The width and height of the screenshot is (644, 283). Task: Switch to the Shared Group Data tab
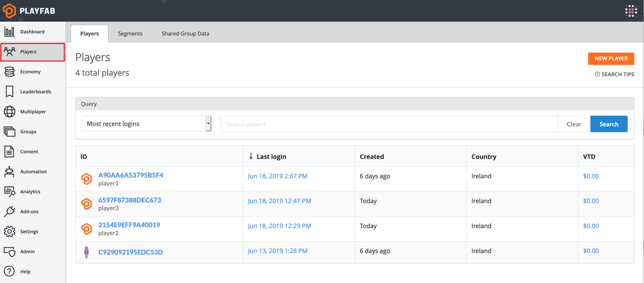(186, 34)
